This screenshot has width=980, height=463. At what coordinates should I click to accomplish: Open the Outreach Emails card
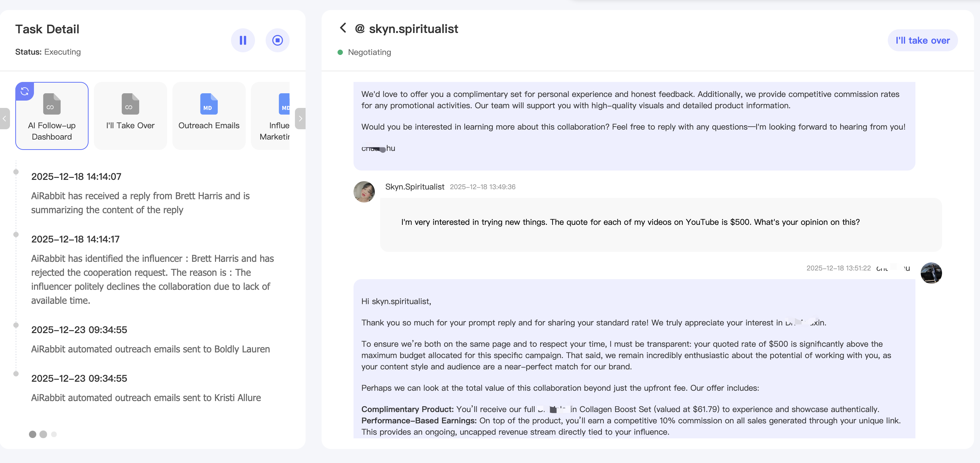point(208,126)
